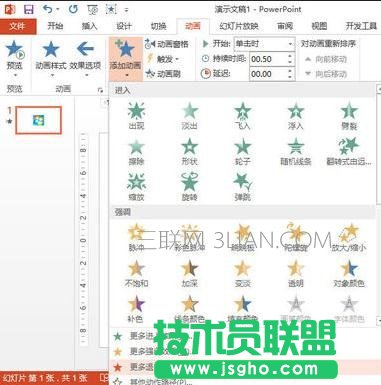The height and width of the screenshot is (385, 381).
Task: Click the Save icon in quick access toolbar
Action: pyautogui.click(x=28, y=9)
